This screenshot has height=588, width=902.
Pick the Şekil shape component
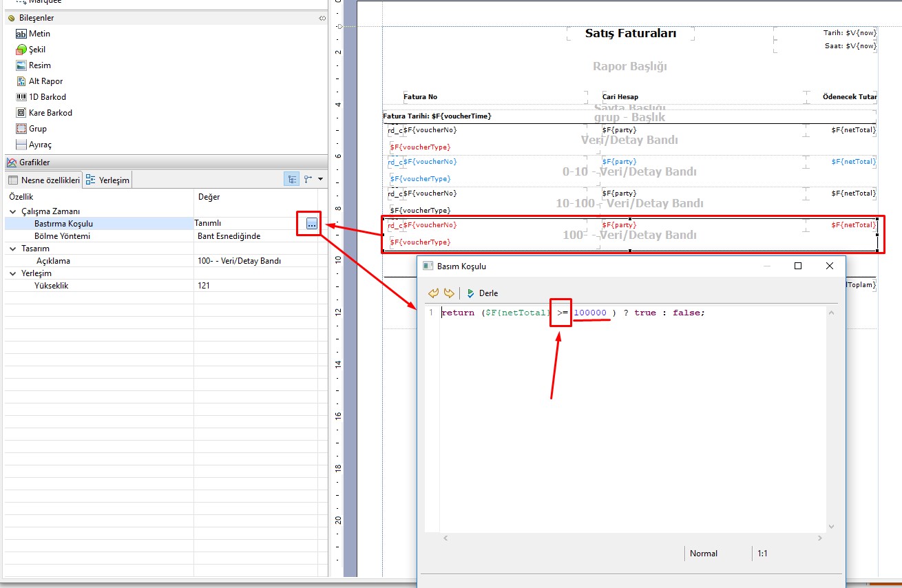click(36, 50)
